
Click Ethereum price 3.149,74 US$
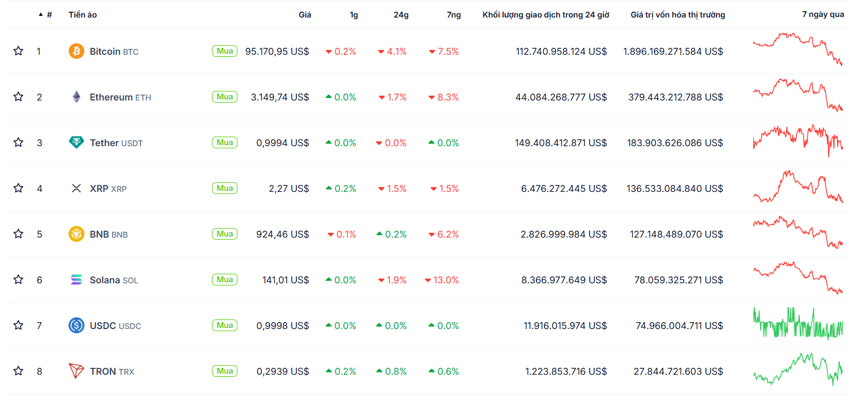click(x=280, y=97)
